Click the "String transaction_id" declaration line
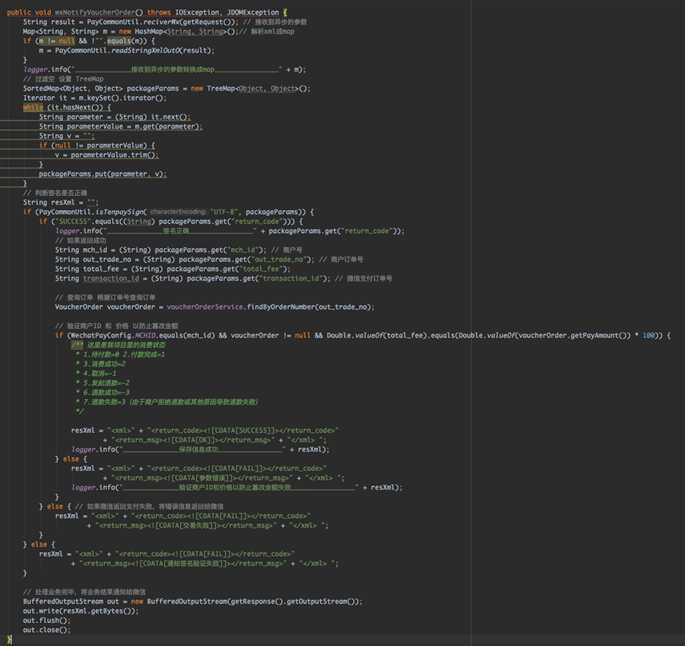The width and height of the screenshot is (685, 646). 192,278
